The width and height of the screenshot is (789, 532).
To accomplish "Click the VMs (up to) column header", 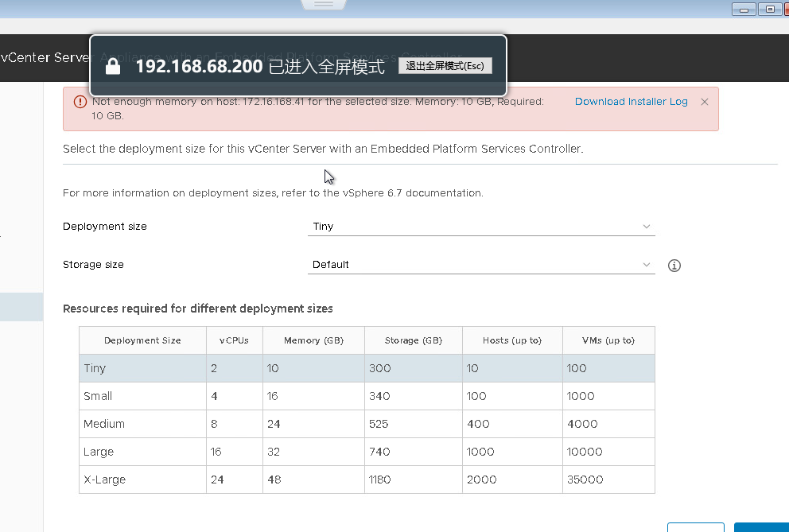I will click(x=608, y=340).
